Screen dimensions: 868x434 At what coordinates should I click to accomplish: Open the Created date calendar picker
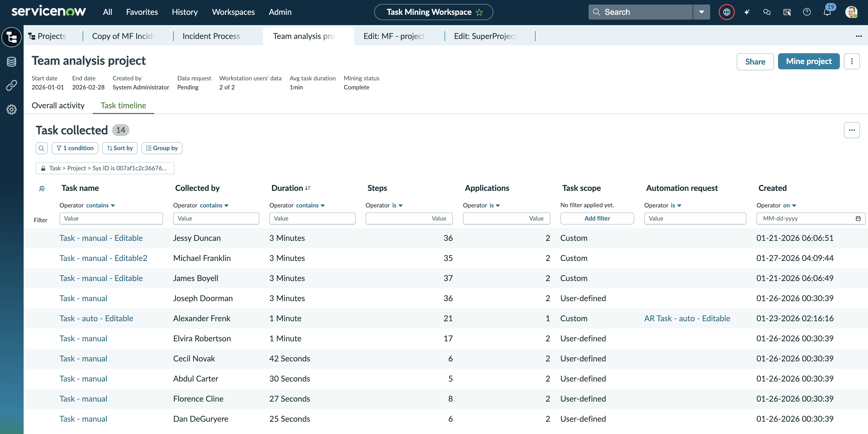coord(858,219)
